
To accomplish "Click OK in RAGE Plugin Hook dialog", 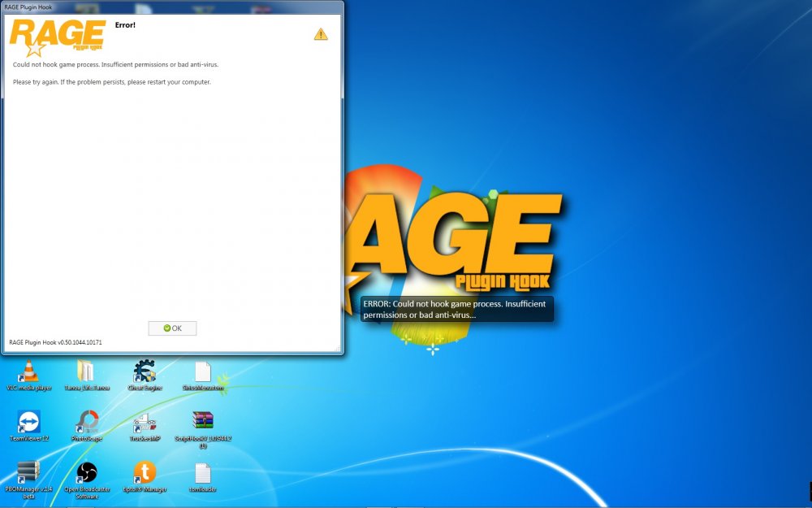I will click(x=172, y=328).
